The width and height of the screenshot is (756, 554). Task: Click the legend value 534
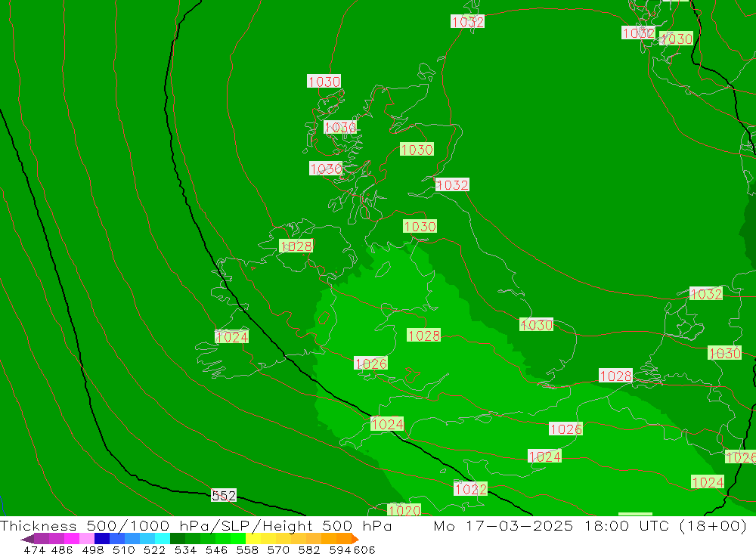click(x=186, y=549)
